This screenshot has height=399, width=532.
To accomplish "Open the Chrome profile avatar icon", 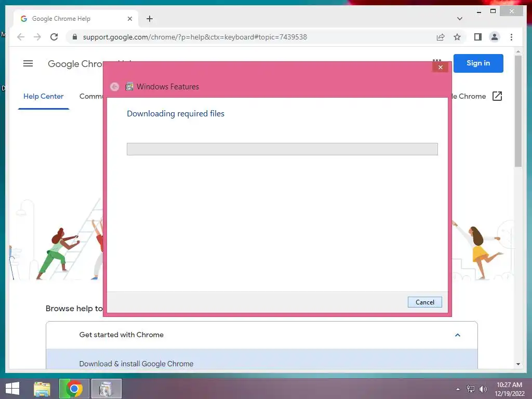I will pyautogui.click(x=495, y=37).
